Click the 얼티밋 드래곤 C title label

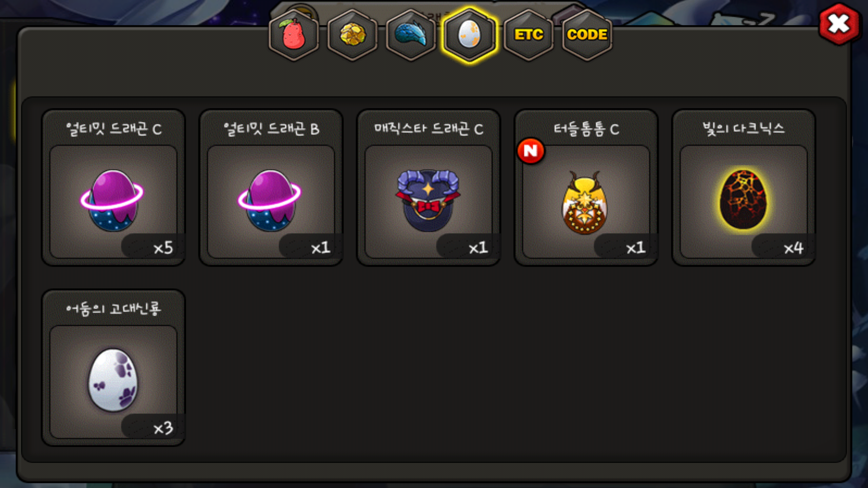114,129
